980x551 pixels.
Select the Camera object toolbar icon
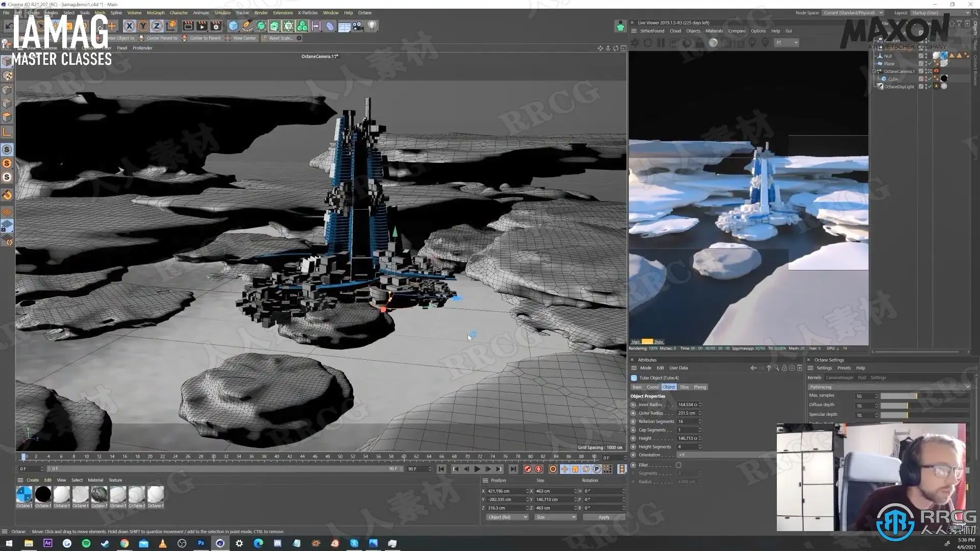358,26
